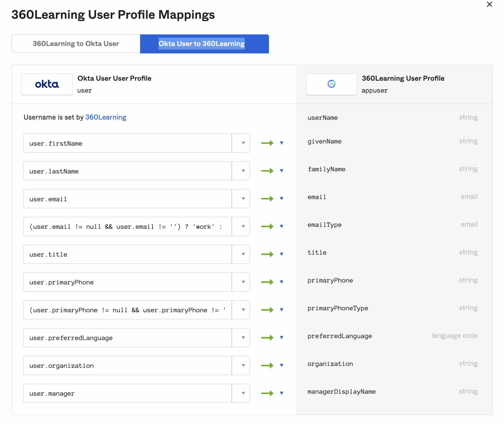504x424 pixels.
Task: Click the 'language code' type label
Action: pyautogui.click(x=455, y=336)
